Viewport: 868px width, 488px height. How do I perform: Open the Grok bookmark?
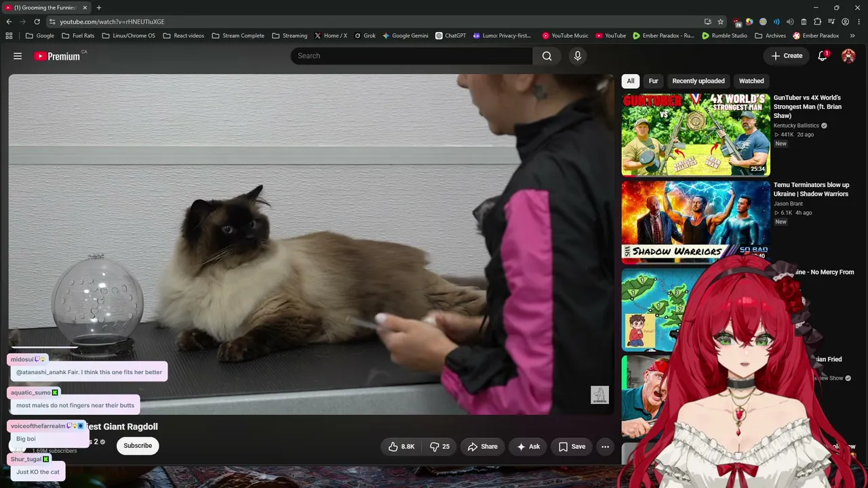click(x=365, y=36)
